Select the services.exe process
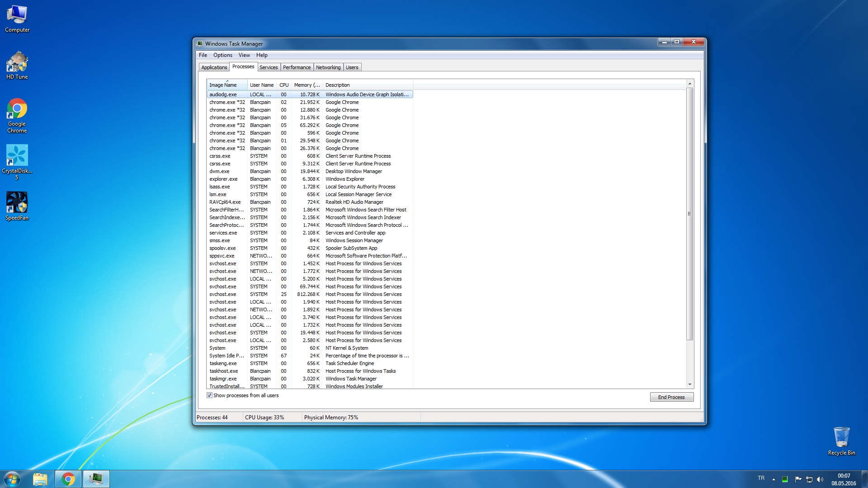Viewport: 868px width, 488px height. click(310, 233)
